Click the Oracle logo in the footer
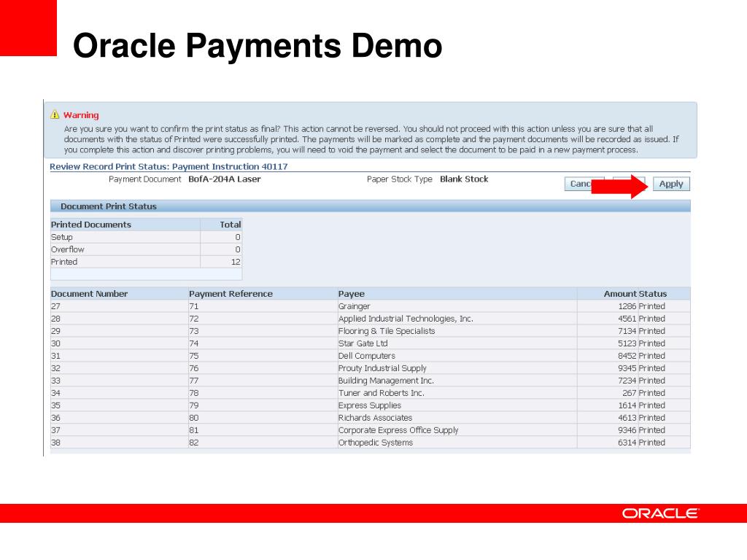 659,513
